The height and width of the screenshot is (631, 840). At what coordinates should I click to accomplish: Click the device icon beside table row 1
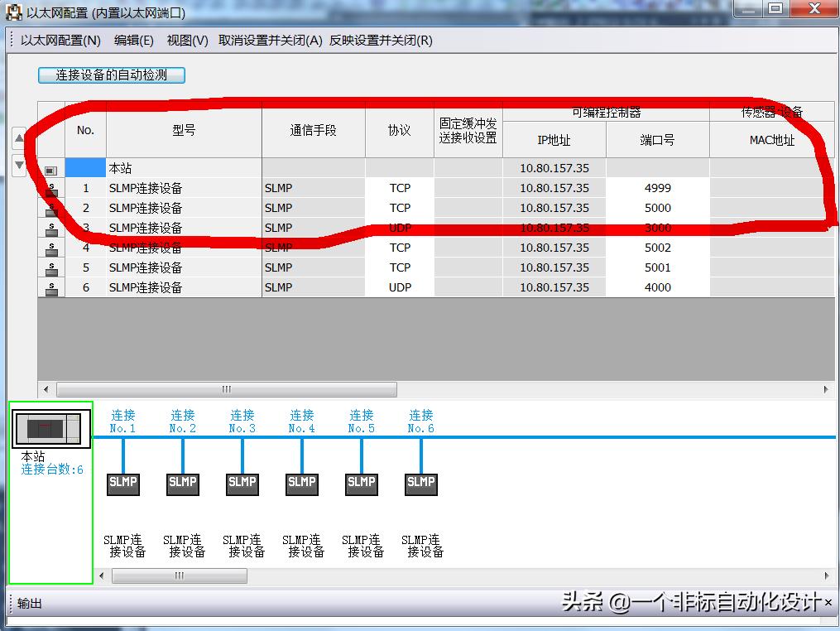[x=51, y=188]
